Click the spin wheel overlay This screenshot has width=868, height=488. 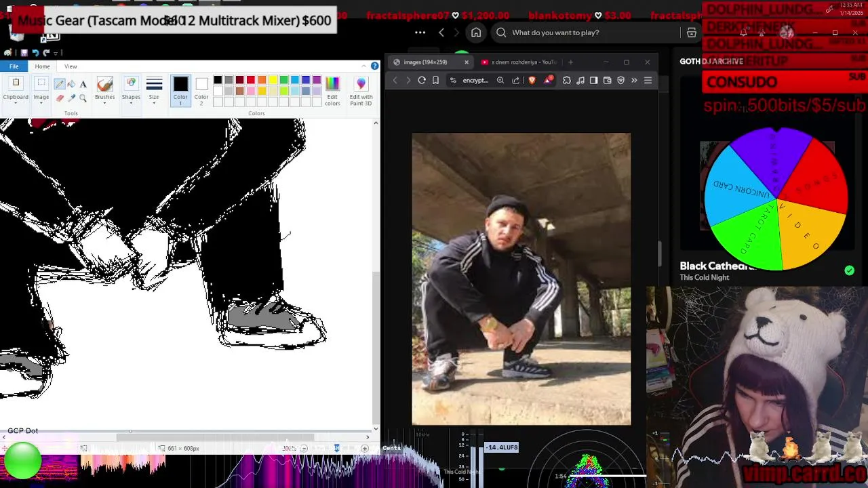point(776,198)
